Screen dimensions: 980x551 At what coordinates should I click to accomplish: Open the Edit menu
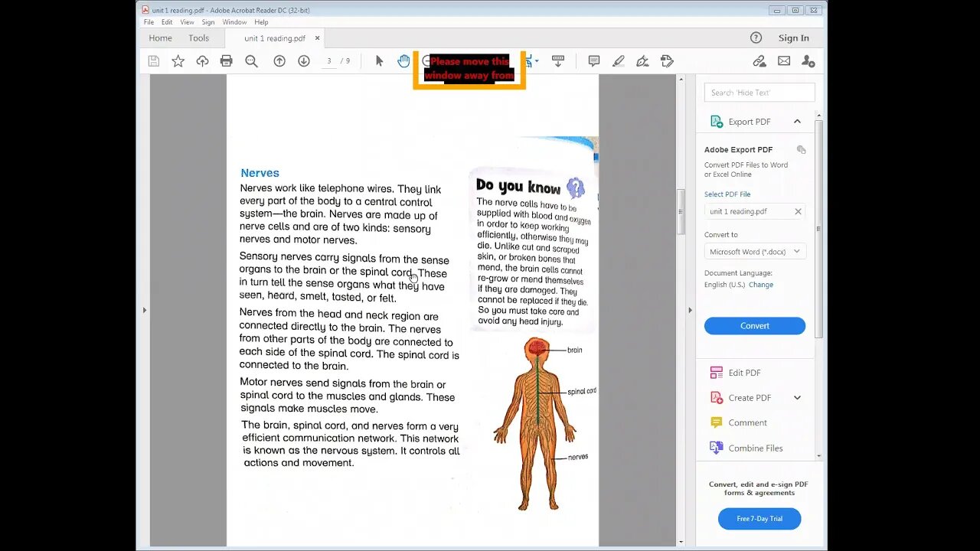tap(167, 22)
